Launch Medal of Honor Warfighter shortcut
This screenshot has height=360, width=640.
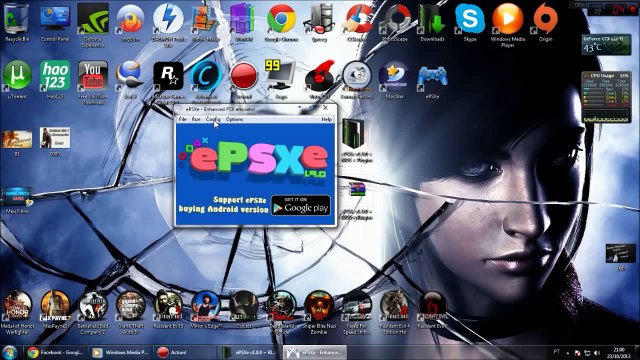(17, 312)
